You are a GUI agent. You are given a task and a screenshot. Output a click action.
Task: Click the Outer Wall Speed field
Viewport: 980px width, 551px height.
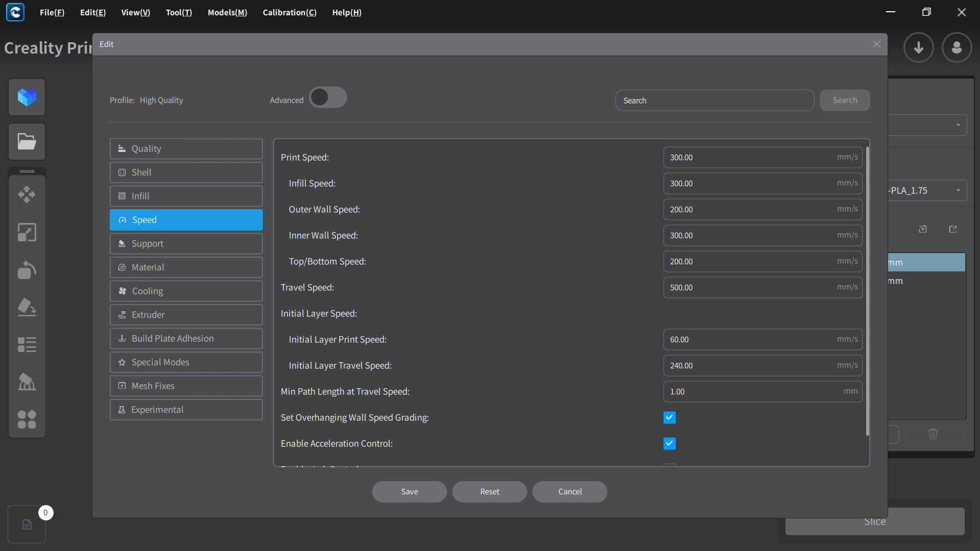(763, 209)
